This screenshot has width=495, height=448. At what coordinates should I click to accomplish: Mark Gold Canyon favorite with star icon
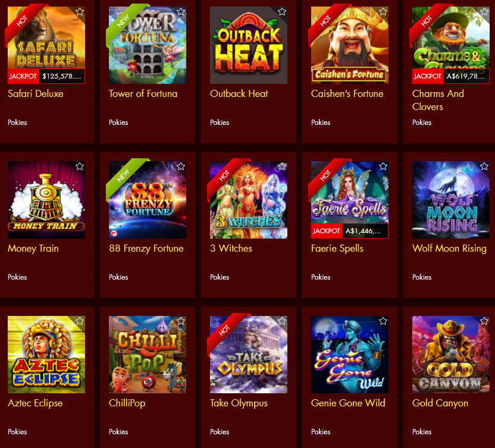pos(484,321)
